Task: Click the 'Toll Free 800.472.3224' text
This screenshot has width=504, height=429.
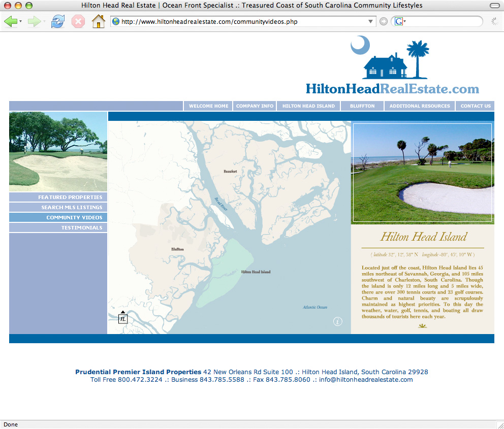Action: tap(127, 380)
